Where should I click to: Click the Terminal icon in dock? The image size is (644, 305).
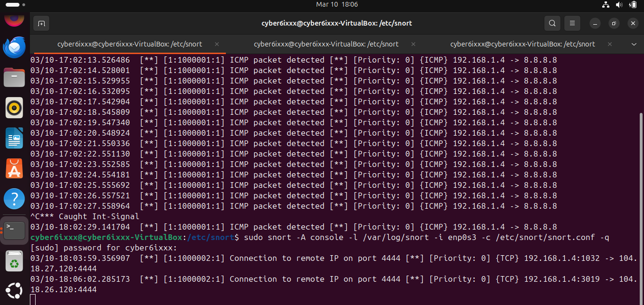coord(14,230)
